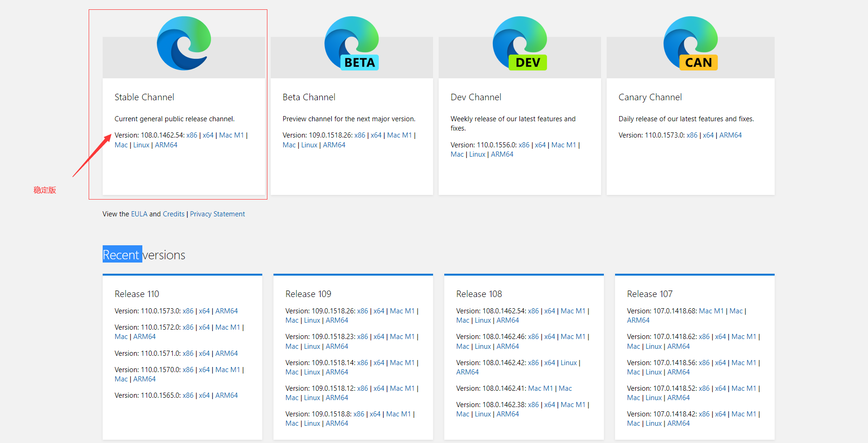868x443 pixels.
Task: Download Release 107 version 107.0.1418.52 Linux
Action: 654,398
